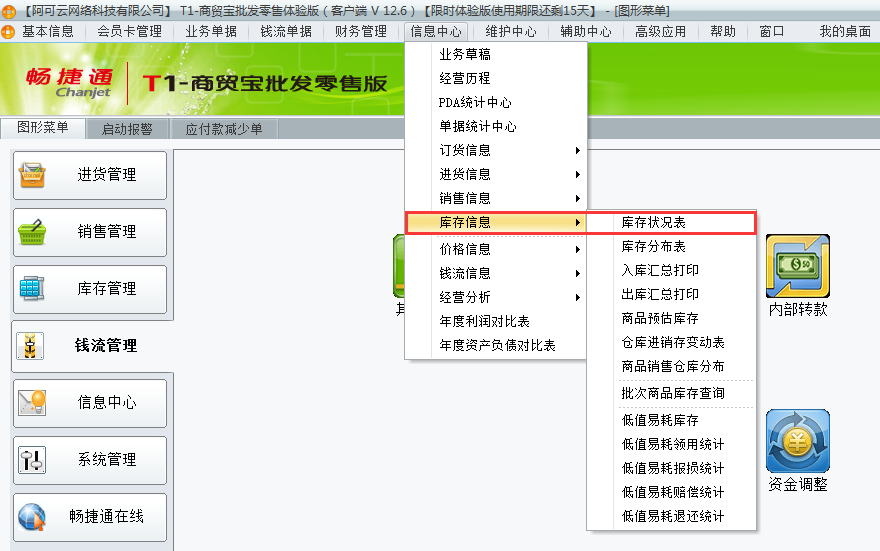Open the 钱流单据 menu
The width and height of the screenshot is (880, 551).
[286, 31]
